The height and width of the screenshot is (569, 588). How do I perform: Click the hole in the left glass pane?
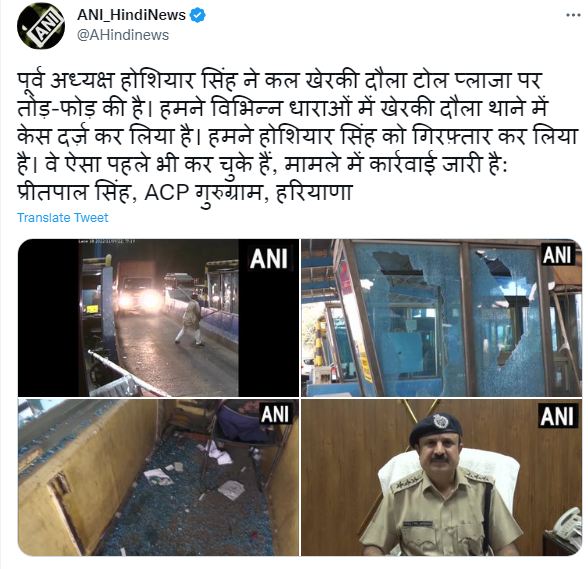tap(400, 265)
